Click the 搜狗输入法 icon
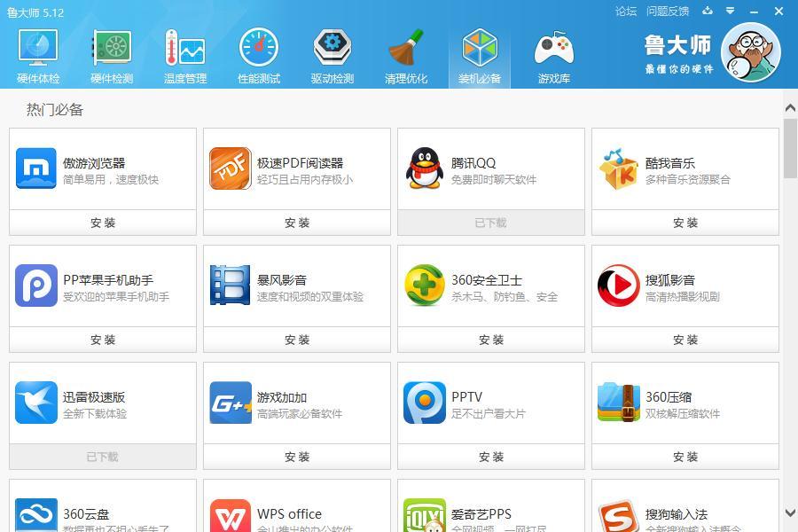The image size is (798, 532). (618, 515)
